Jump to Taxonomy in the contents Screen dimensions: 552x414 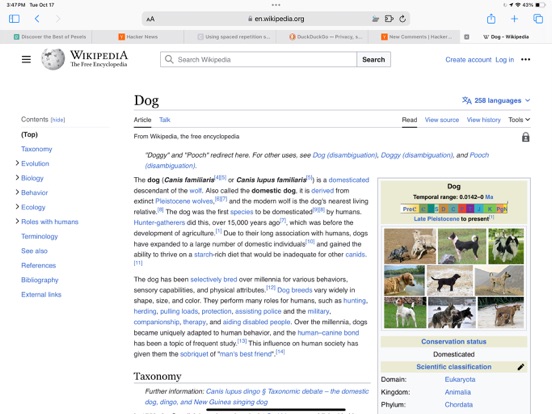pos(37,149)
